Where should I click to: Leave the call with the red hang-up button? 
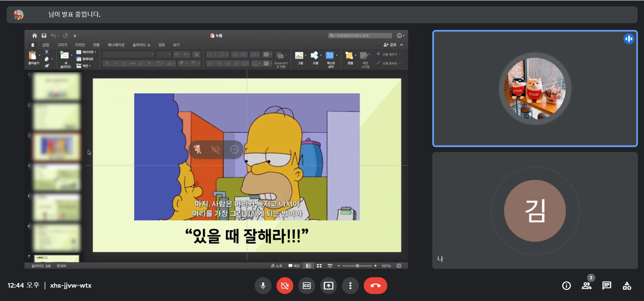pyautogui.click(x=375, y=286)
